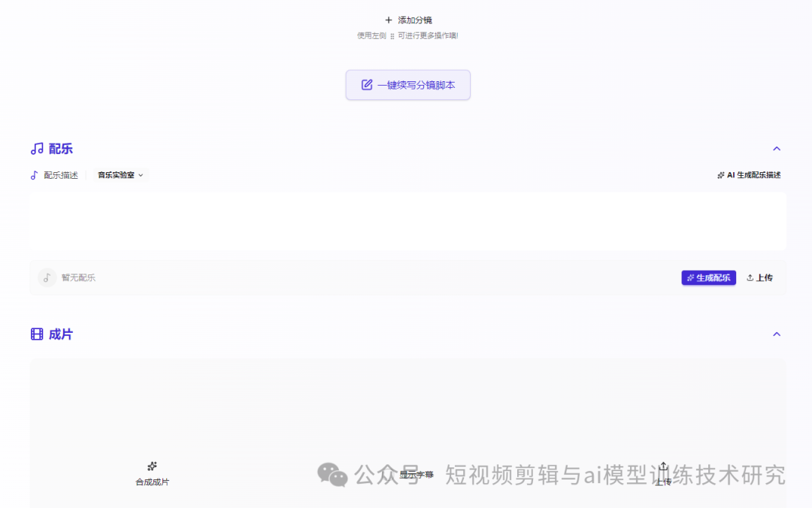Select the AI 生成配乐描述 sparkle icon
Screen dimensions: 812x508
pyautogui.click(x=720, y=174)
